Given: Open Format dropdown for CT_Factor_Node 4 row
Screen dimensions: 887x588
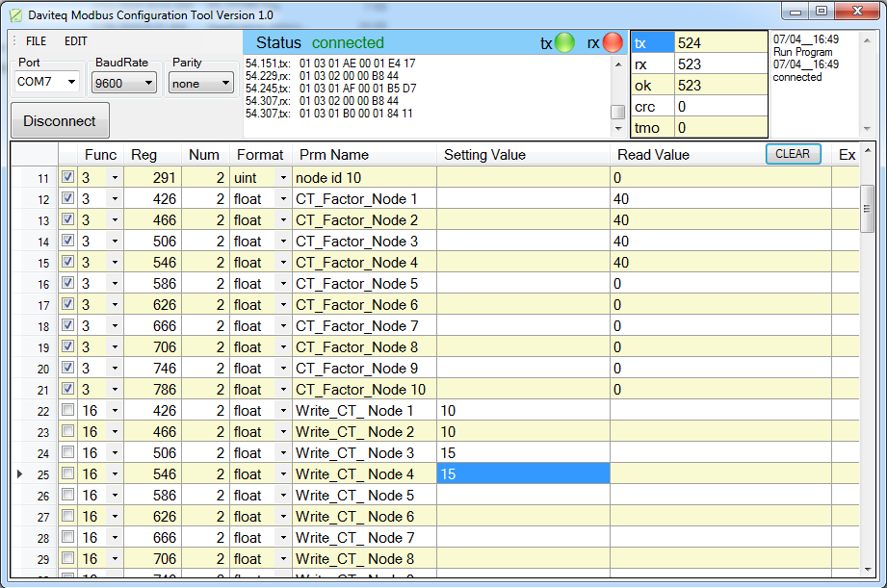Looking at the screenshot, I should [283, 263].
